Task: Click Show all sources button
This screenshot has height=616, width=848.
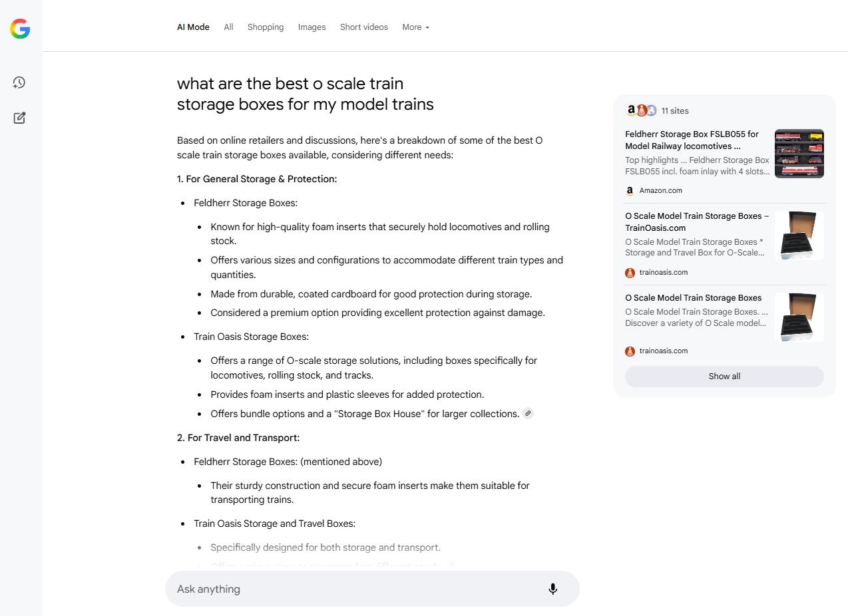Action: 724,376
